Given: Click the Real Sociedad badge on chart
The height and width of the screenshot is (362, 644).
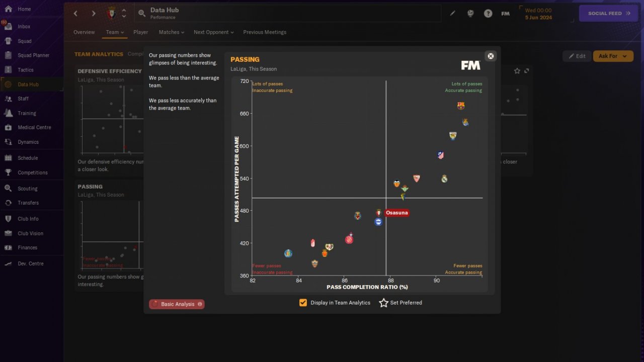Looking at the screenshot, I should 465,122.
